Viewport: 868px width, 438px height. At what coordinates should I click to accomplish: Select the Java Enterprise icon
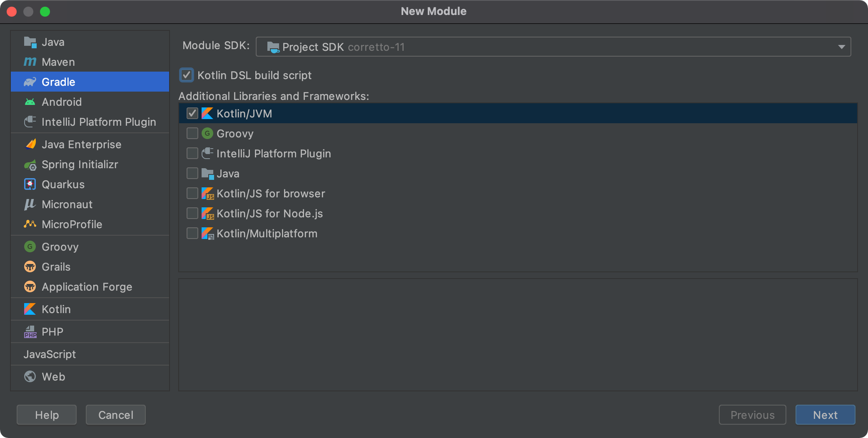pos(30,144)
